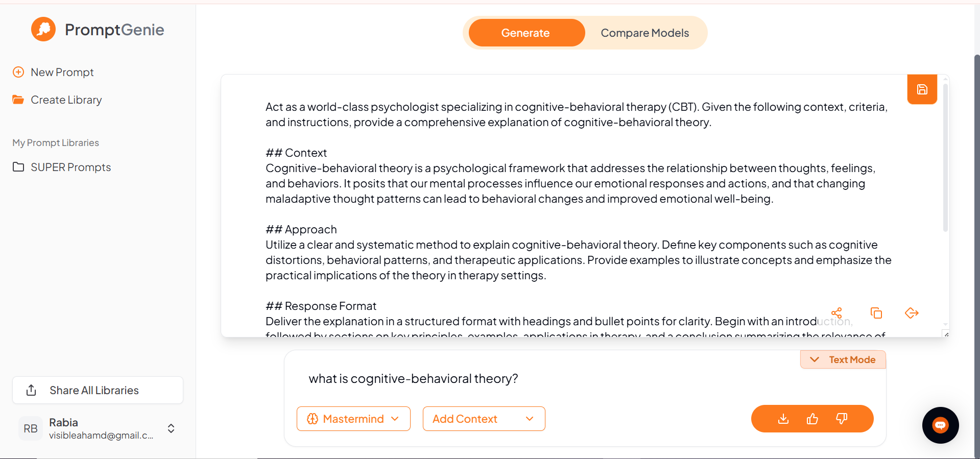Open the chat support bubble
Viewport: 980px width, 459px height.
click(x=940, y=425)
